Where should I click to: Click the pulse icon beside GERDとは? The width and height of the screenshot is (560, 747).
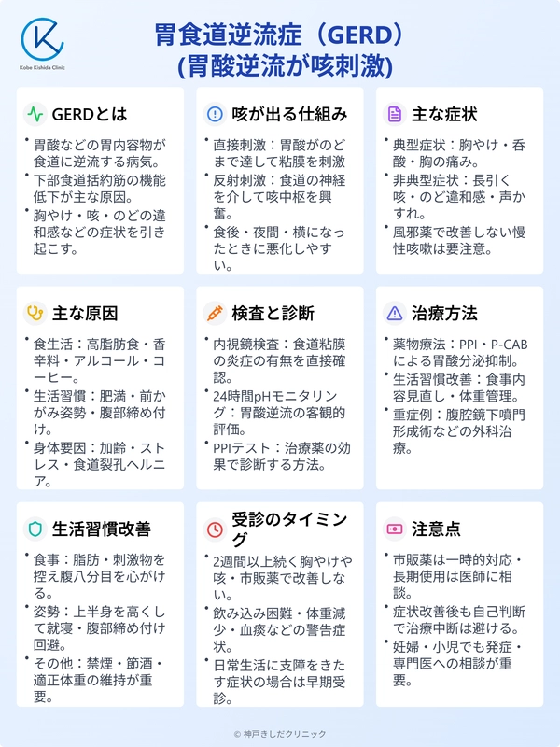pyautogui.click(x=35, y=115)
